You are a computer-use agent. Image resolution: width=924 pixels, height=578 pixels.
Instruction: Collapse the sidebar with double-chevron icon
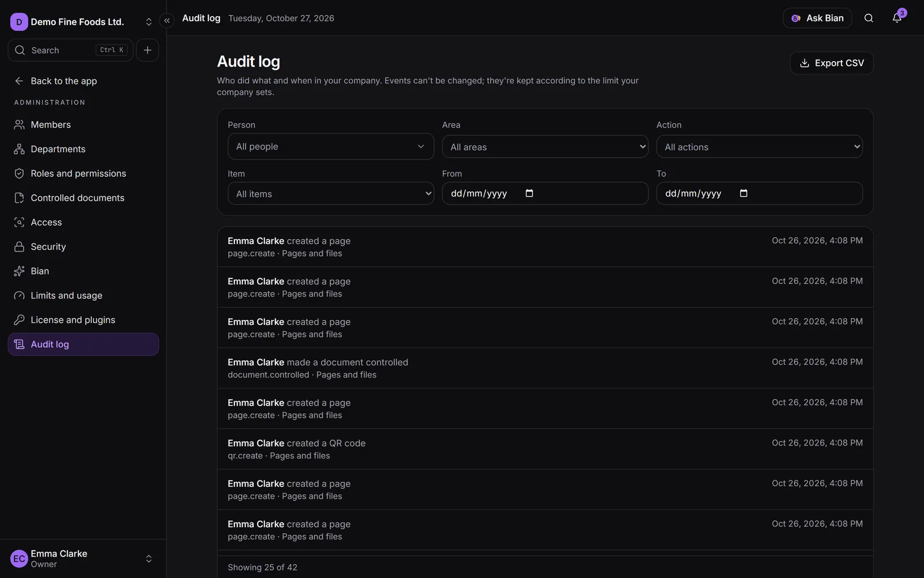tap(167, 21)
